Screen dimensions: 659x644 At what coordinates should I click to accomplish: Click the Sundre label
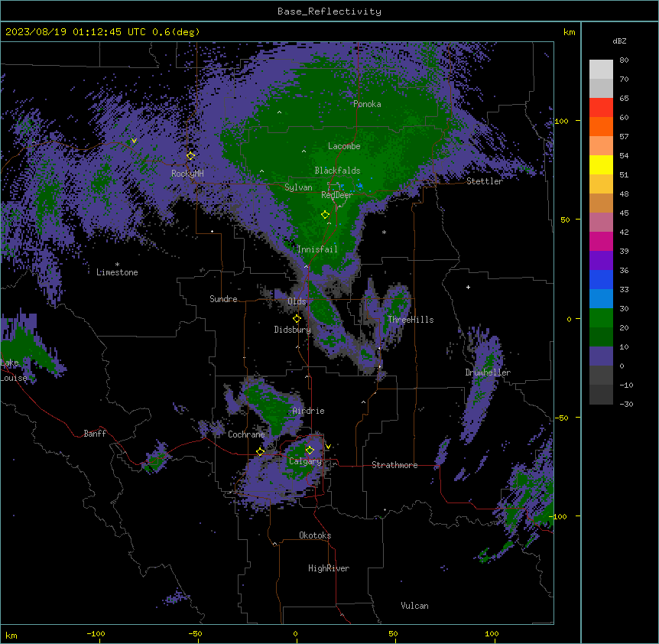223,299
